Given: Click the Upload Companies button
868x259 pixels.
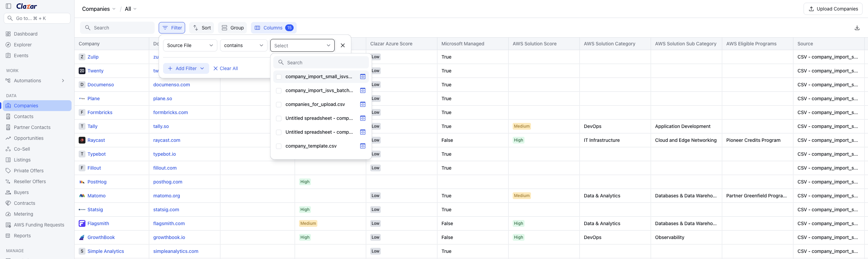Looking at the screenshot, I should click(x=833, y=9).
